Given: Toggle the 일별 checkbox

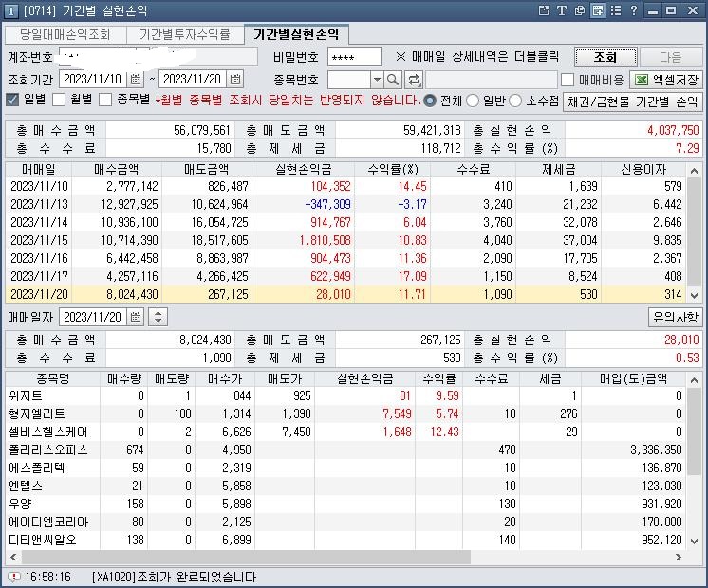Looking at the screenshot, I should pos(12,101).
